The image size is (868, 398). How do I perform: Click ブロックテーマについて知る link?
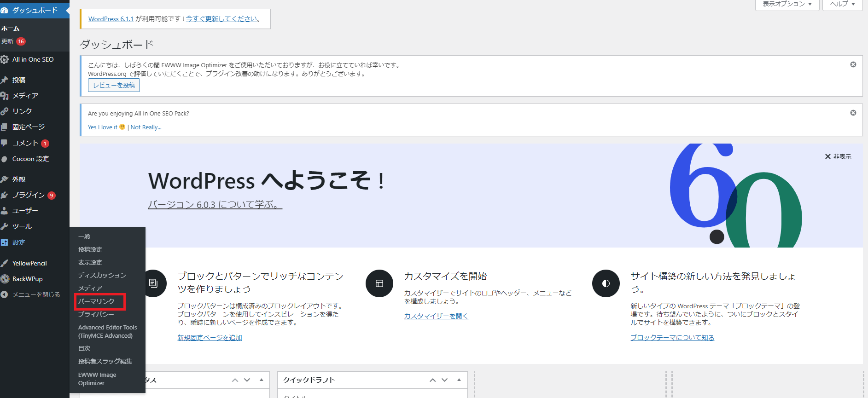coord(672,338)
